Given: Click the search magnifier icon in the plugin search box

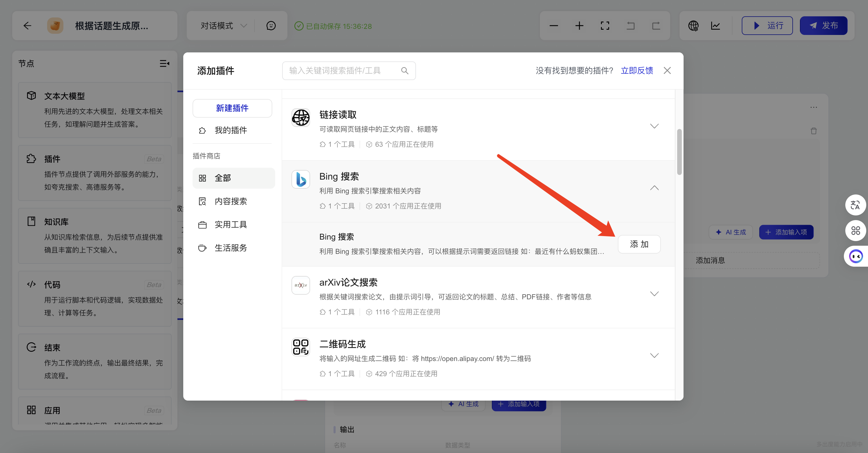Looking at the screenshot, I should click(405, 70).
